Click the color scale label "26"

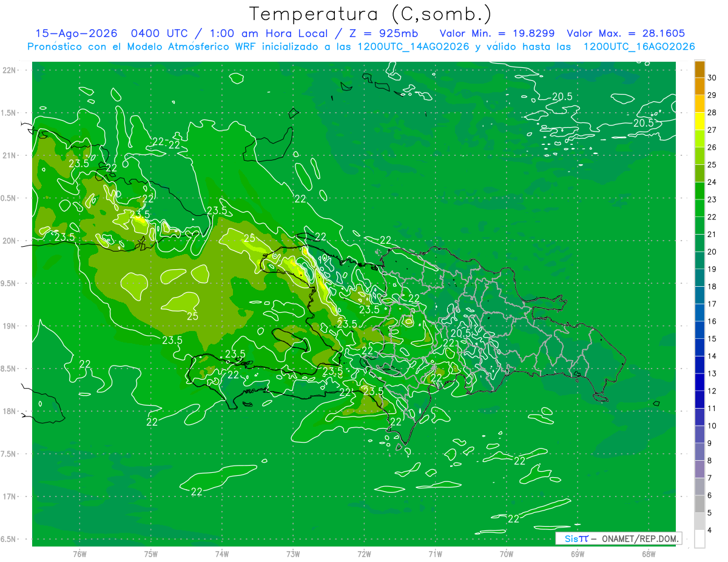(712, 147)
